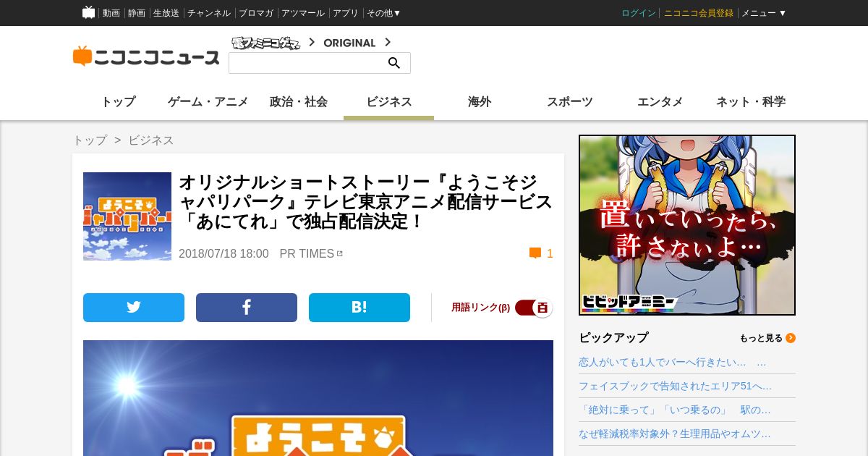This screenshot has height=456, width=868.
Task: Click the search magnifier icon
Action: pyautogui.click(x=394, y=63)
